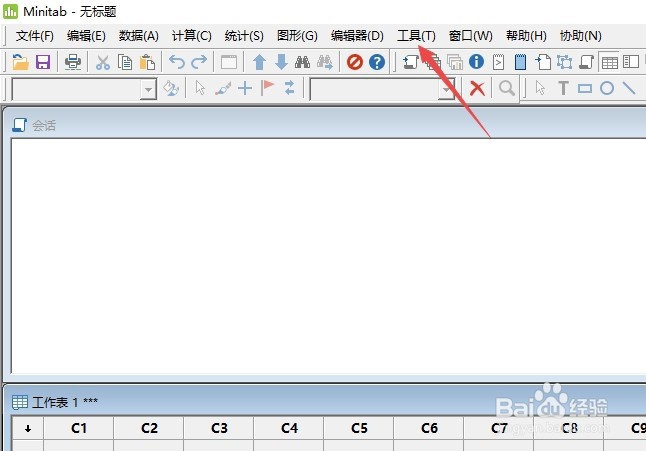646x451 pixels.
Task: Expand the first toolbar combo box dropdown
Action: pyautogui.click(x=148, y=89)
